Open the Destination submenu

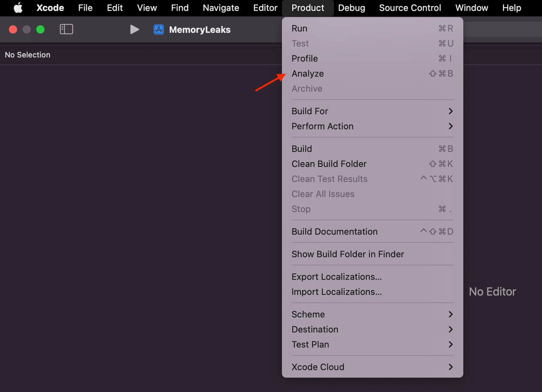pyautogui.click(x=450, y=329)
